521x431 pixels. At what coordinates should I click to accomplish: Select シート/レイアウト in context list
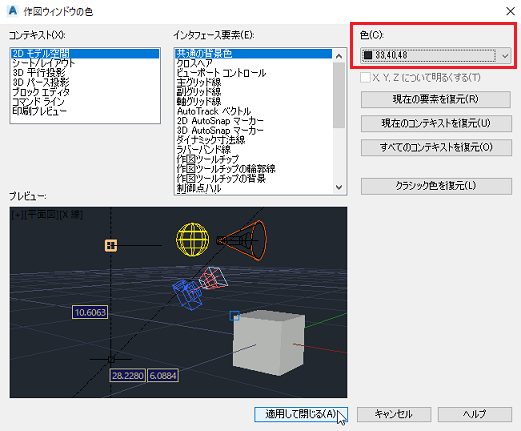[x=44, y=63]
